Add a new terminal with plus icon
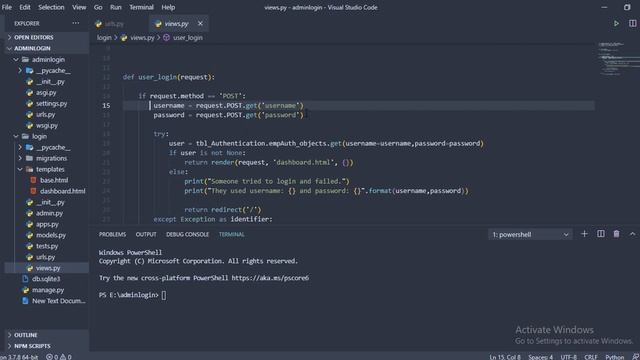 [x=584, y=234]
